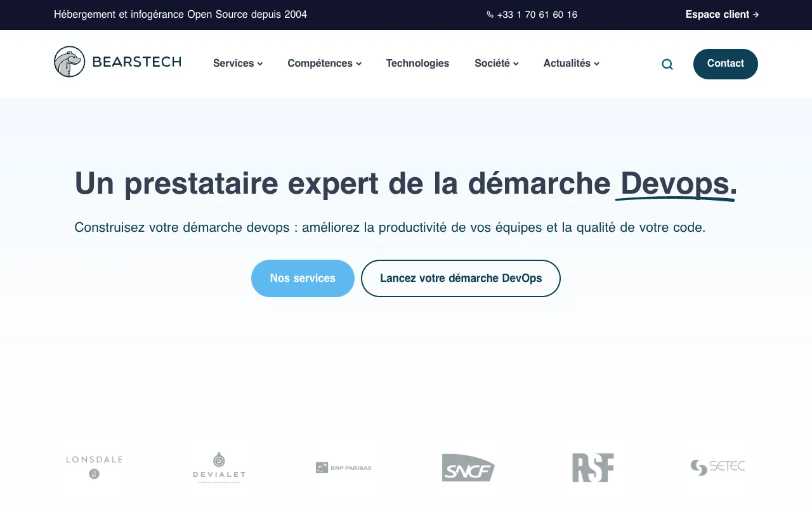The image size is (812, 508).
Task: Click the Lonsdale client logo
Action: point(94,467)
